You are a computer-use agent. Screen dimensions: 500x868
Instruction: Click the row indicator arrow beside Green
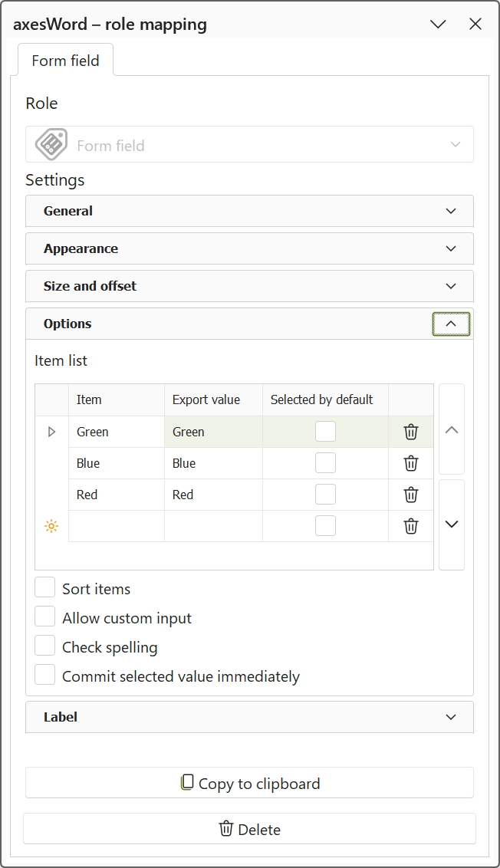(51, 432)
